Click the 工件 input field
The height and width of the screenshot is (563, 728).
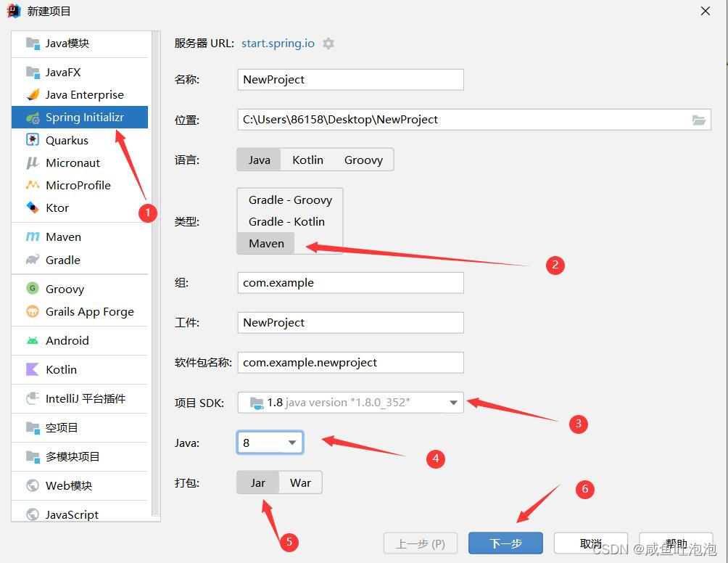click(x=350, y=322)
